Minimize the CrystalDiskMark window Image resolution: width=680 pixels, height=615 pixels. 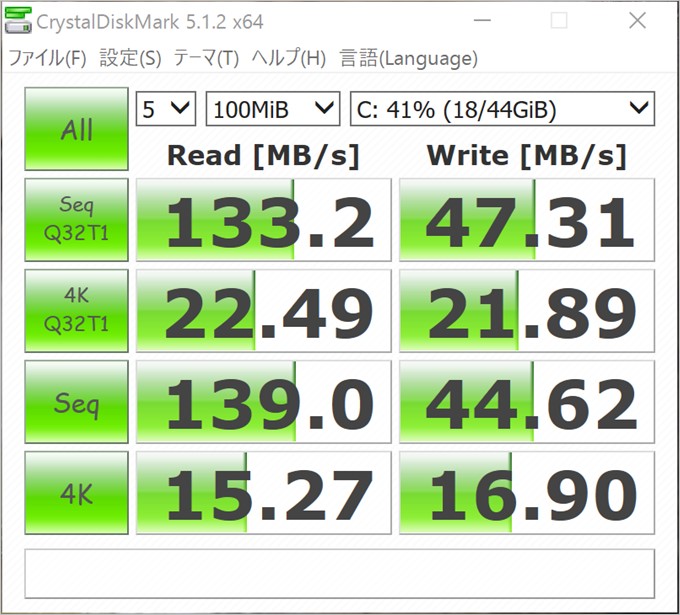pos(482,20)
